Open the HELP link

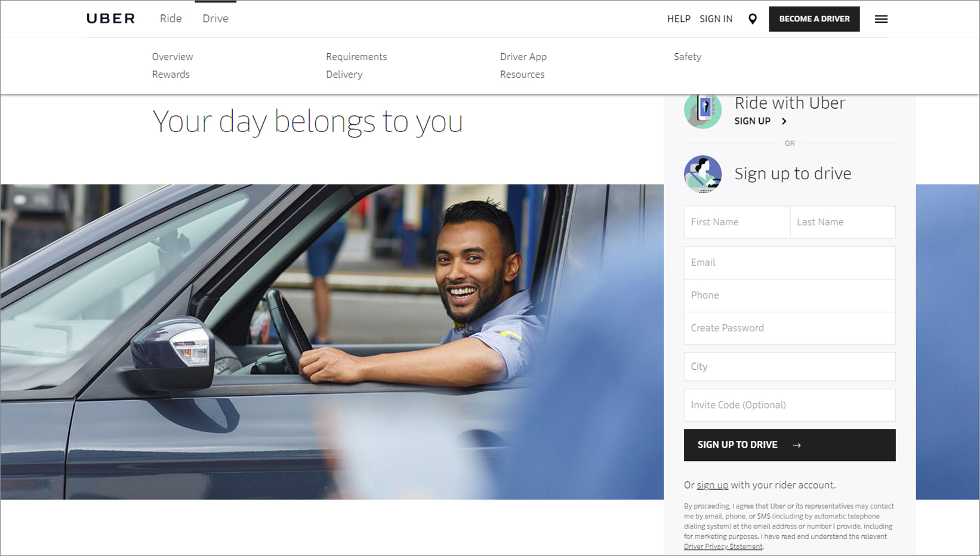tap(679, 19)
